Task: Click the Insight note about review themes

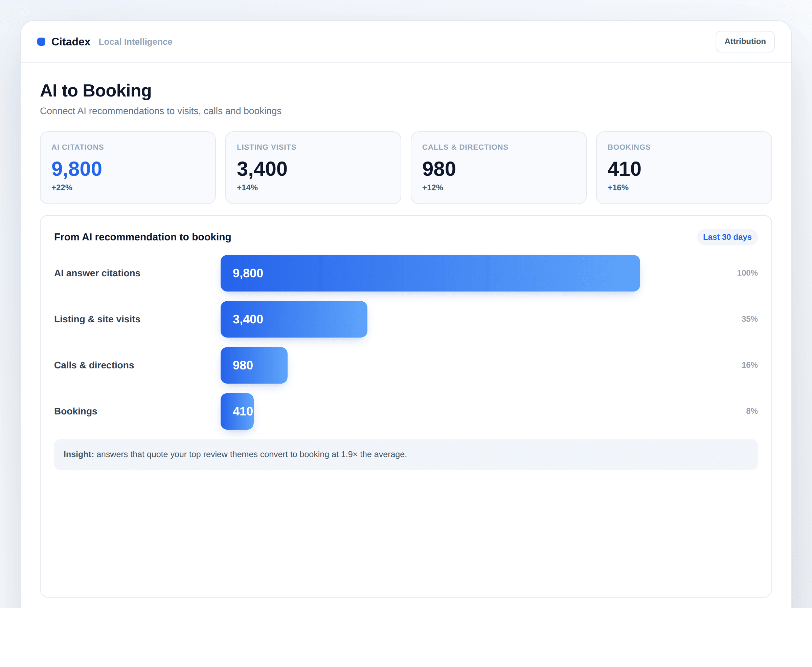Action: tap(406, 454)
